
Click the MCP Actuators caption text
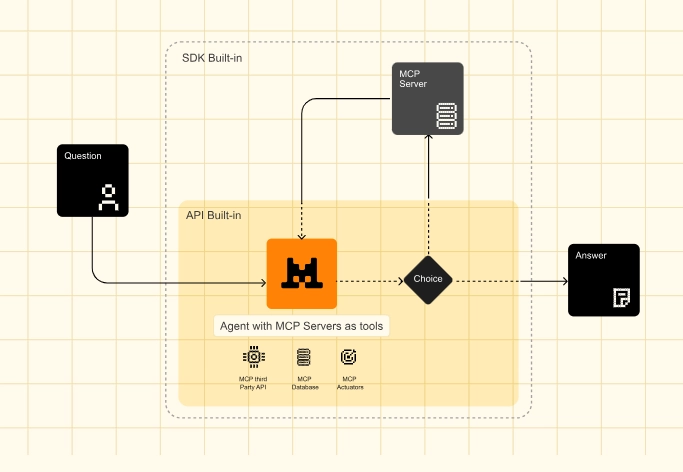pyautogui.click(x=350, y=383)
